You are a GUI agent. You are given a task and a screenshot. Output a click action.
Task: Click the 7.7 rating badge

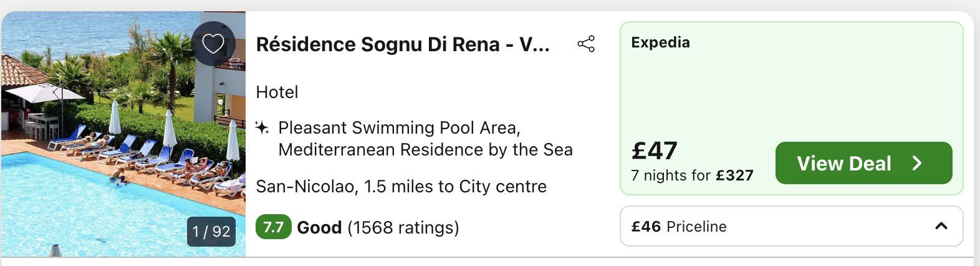click(x=274, y=227)
